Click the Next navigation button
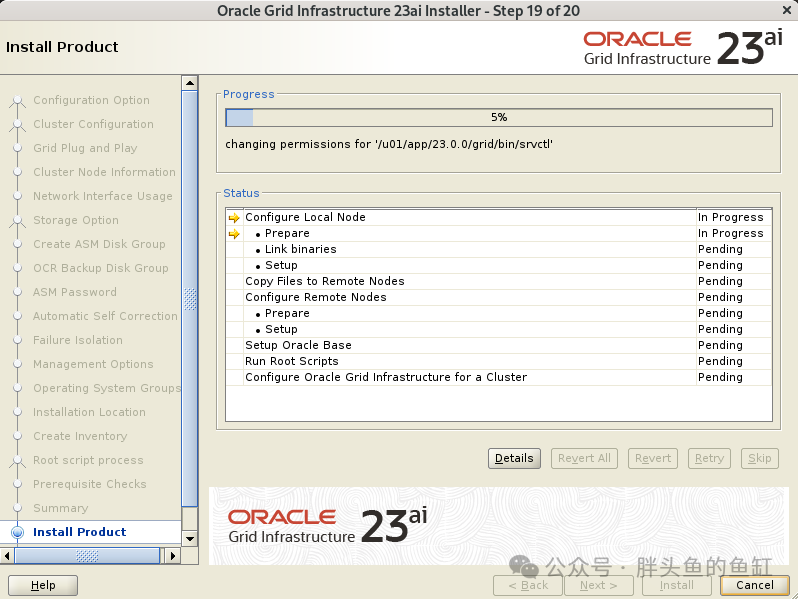Image resolution: width=798 pixels, height=599 pixels. coord(598,585)
